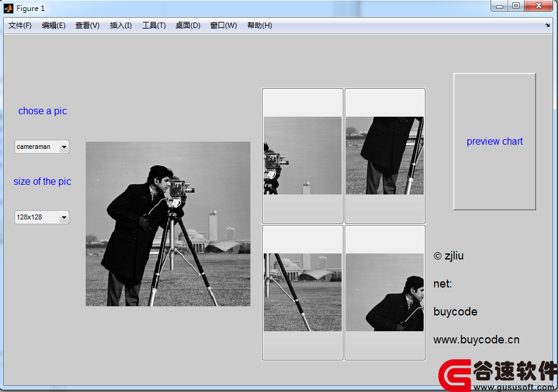The image size is (558, 392).
Task: Open the 编辑(E) menu
Action: [x=53, y=26]
